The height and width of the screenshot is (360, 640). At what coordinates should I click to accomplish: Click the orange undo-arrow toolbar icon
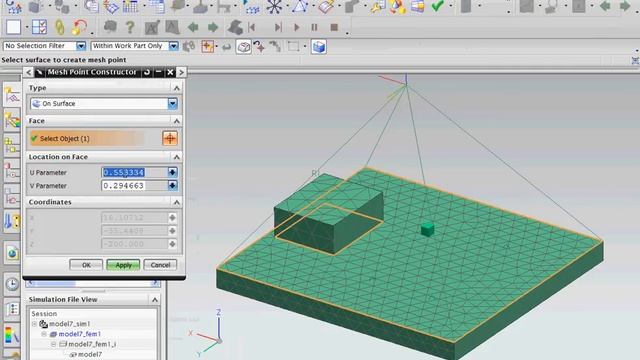coord(79,27)
